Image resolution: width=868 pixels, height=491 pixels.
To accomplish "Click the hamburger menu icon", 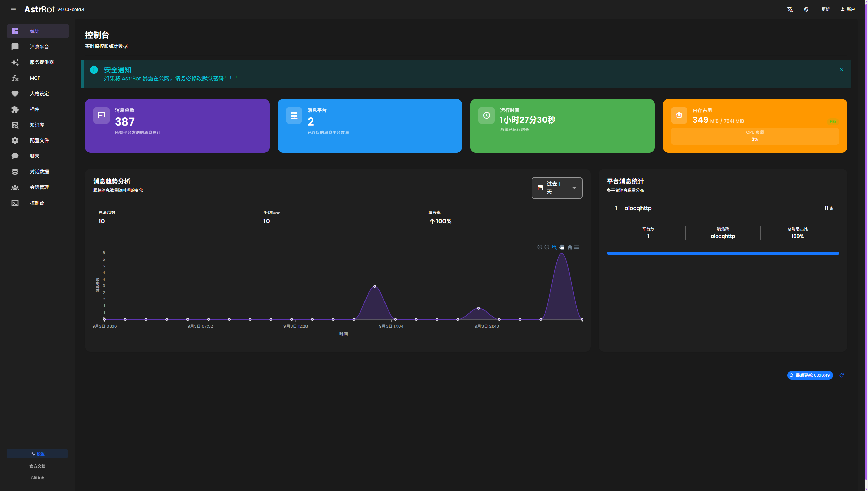I will (13, 10).
